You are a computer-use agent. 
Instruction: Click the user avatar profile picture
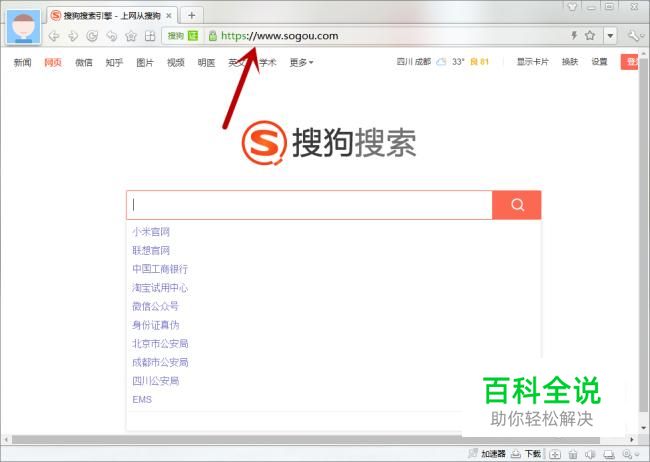(24, 27)
